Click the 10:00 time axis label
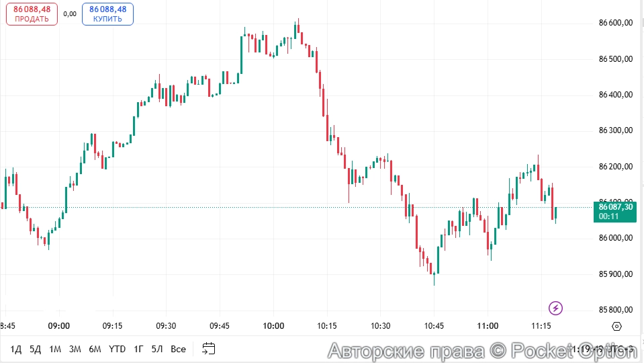Image resolution: width=644 pixels, height=363 pixels. click(273, 326)
